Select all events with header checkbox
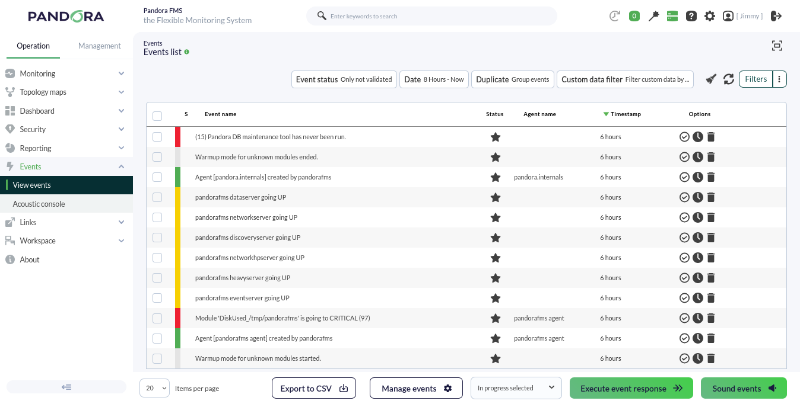 click(157, 116)
